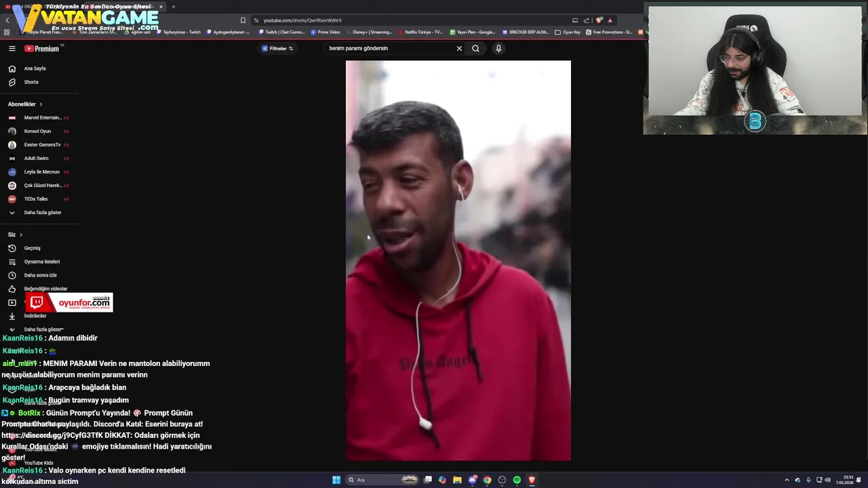Open OBS Studio from the taskbar

pos(502,480)
